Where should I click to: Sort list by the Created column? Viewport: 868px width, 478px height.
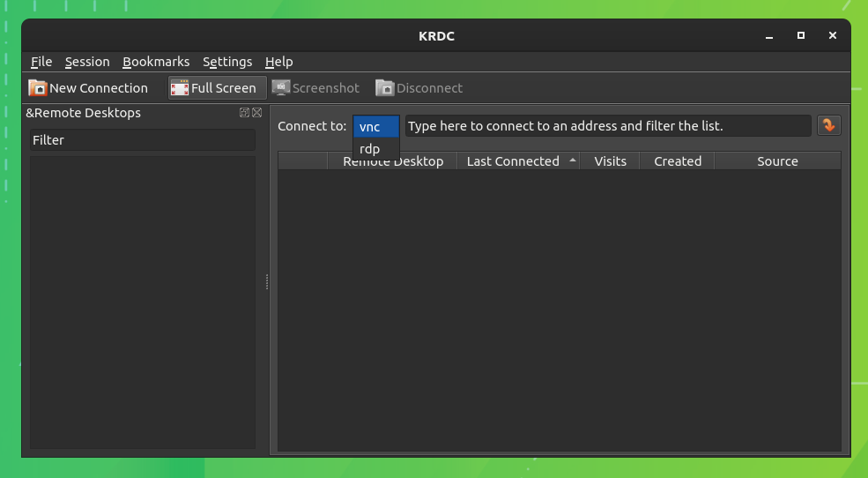[x=677, y=161]
